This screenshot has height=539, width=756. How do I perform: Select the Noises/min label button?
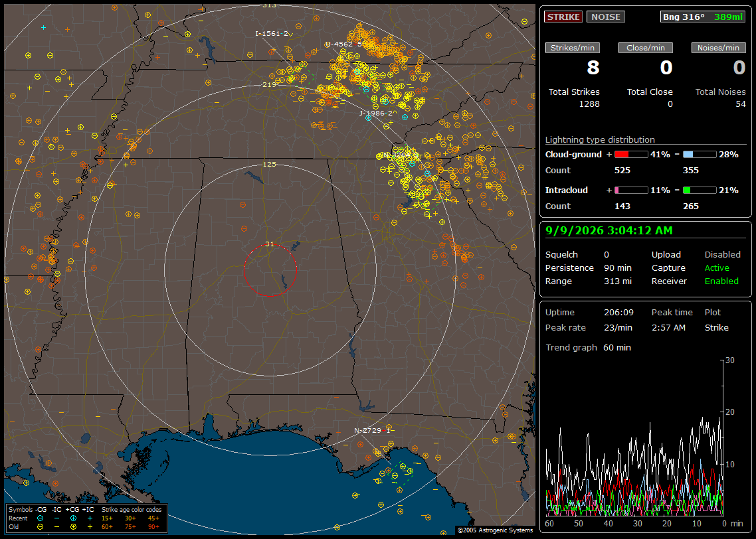(x=718, y=48)
